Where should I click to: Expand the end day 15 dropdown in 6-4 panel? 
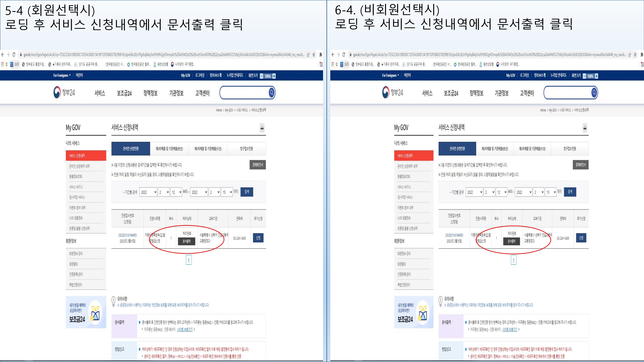550,192
